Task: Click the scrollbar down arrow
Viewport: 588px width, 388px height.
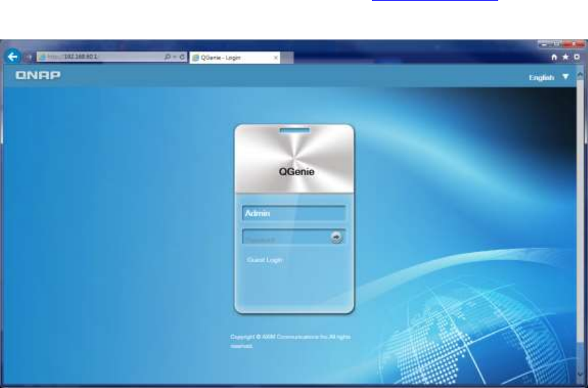Action: [x=581, y=375]
